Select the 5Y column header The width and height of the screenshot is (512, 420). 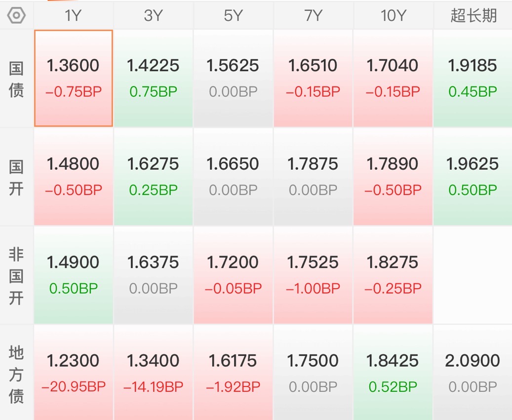pyautogui.click(x=233, y=15)
